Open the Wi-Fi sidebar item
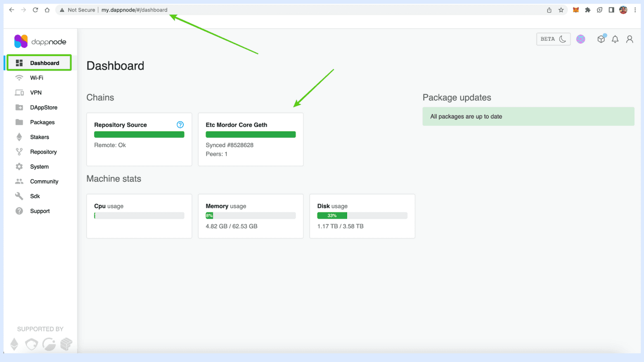 click(36, 78)
